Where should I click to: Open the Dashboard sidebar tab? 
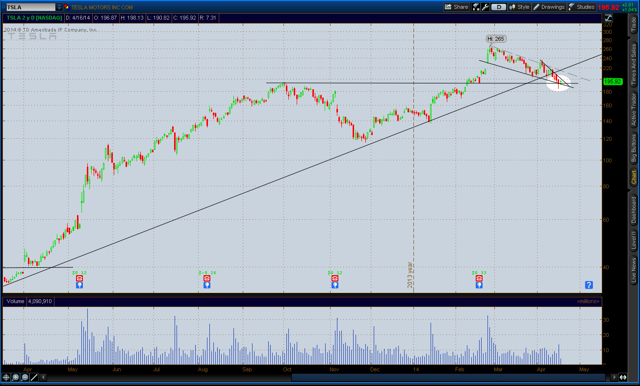pos(634,210)
